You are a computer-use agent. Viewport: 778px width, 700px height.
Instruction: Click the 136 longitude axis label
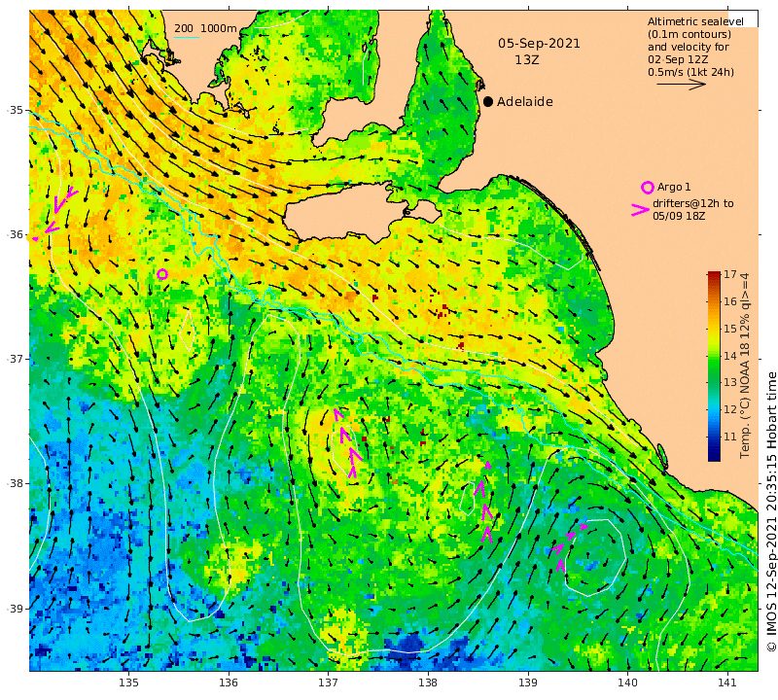tap(229, 682)
